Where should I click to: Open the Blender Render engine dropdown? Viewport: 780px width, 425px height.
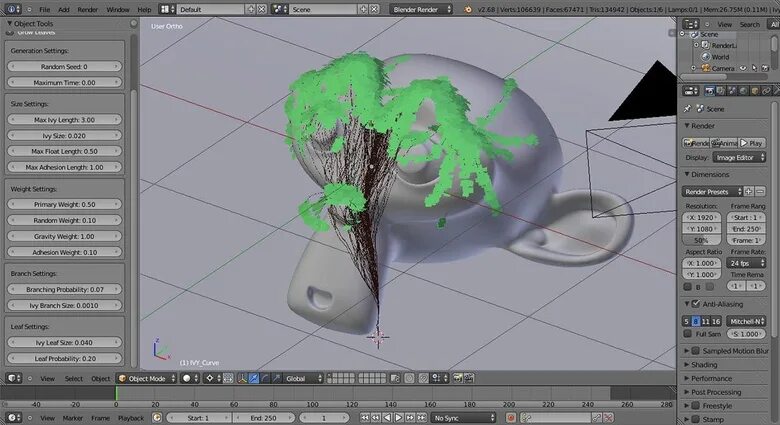pyautogui.click(x=421, y=9)
